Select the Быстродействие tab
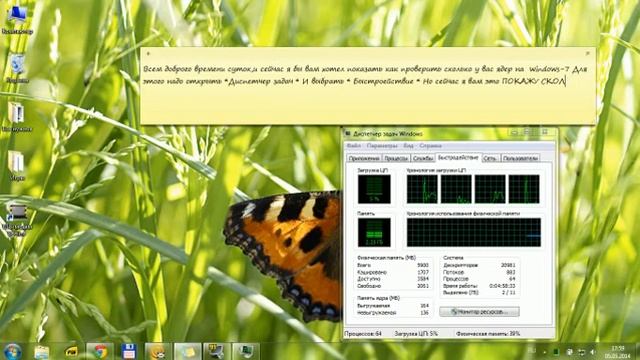The image size is (640, 360). pos(458,158)
